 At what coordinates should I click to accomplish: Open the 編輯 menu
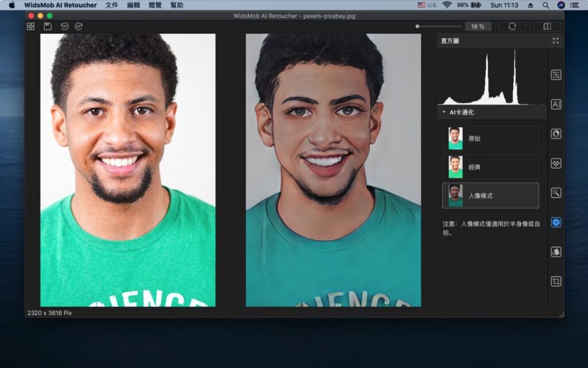click(134, 5)
